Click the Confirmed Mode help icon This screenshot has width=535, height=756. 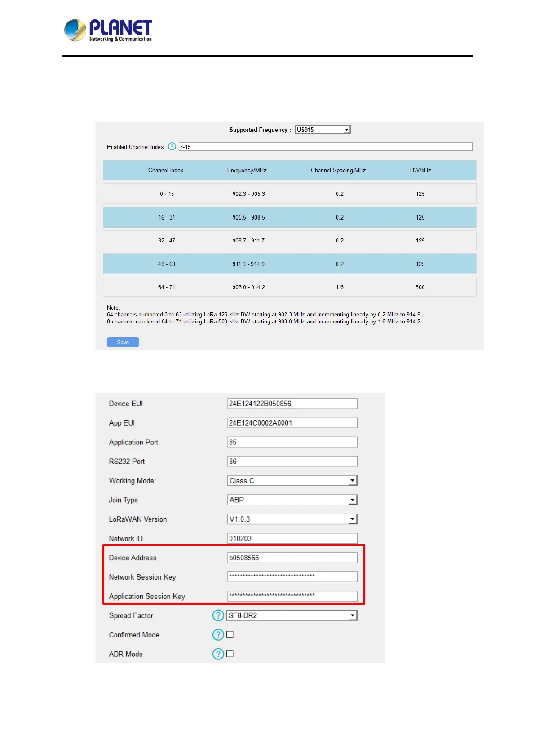[218, 635]
